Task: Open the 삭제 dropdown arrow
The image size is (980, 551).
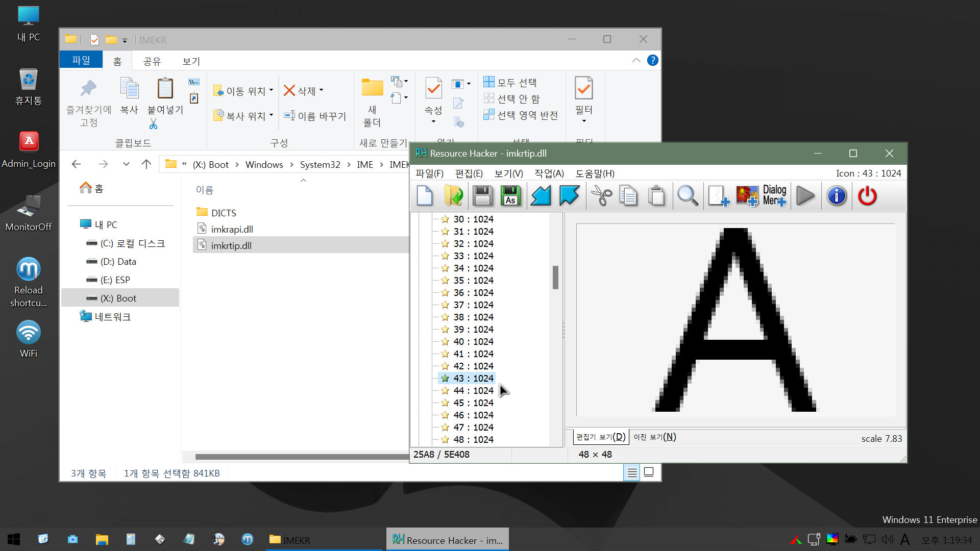Action: (x=322, y=90)
